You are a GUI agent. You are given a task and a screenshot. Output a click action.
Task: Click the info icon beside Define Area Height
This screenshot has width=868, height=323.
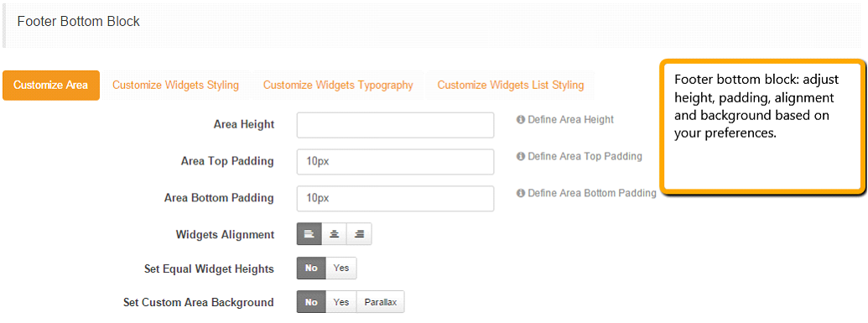coord(520,119)
